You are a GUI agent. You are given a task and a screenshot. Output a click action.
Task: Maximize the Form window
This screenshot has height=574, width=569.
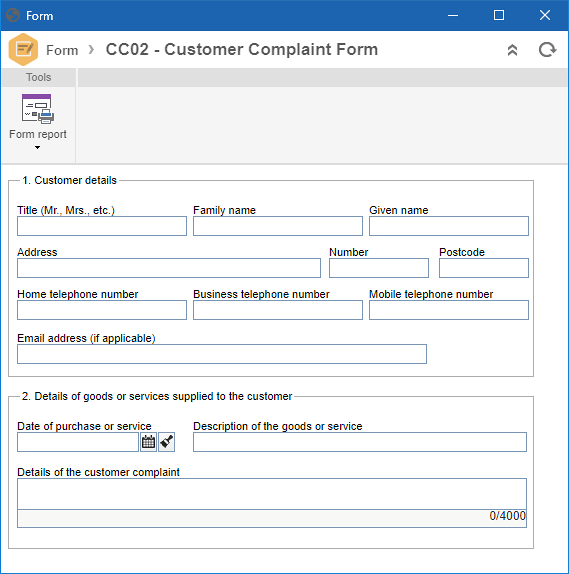pos(499,15)
